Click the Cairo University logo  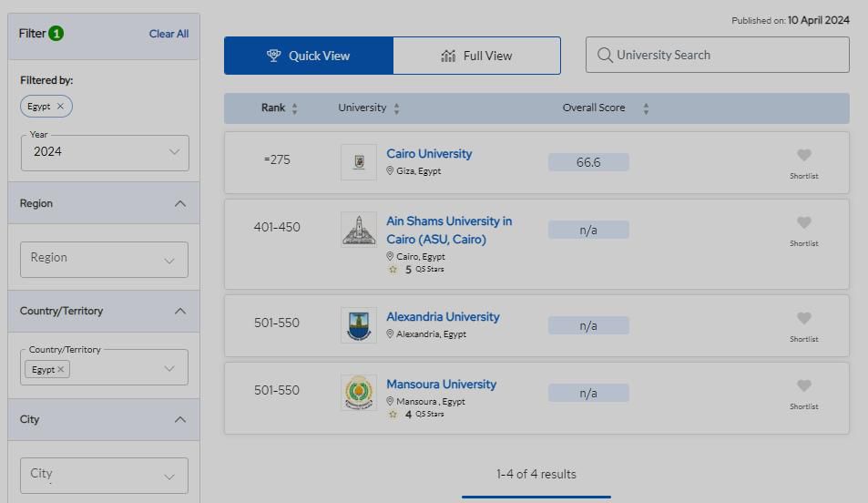[358, 162]
